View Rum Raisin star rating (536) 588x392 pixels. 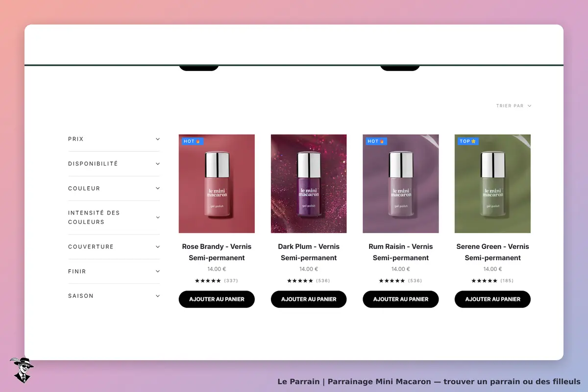click(x=401, y=281)
